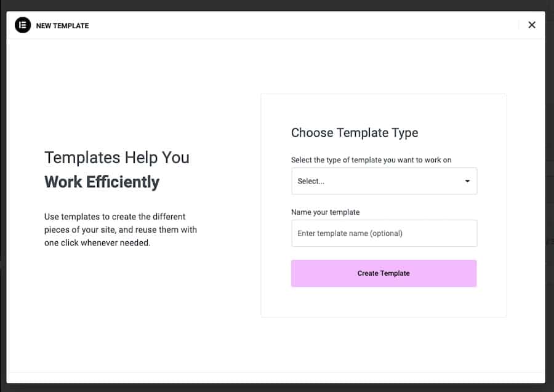Click the "Select the type of template" label
Screen dimensions: 554x392
pyautogui.click(x=371, y=160)
